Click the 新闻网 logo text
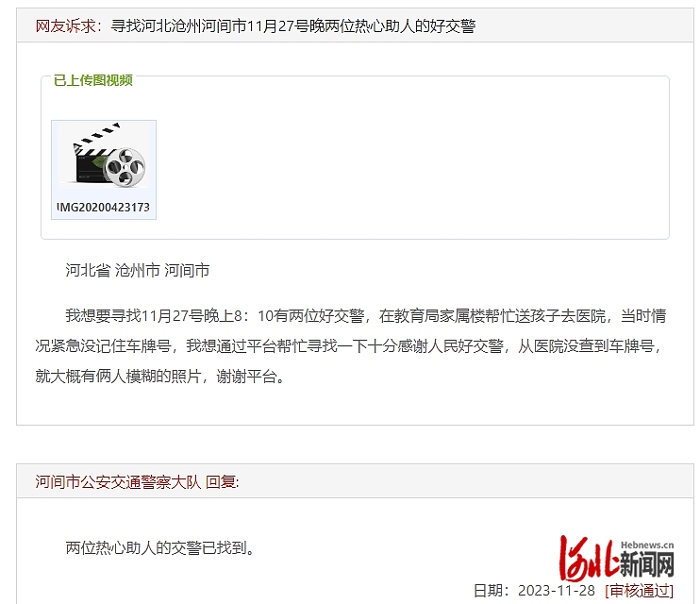This screenshot has height=604, width=700. [646, 563]
